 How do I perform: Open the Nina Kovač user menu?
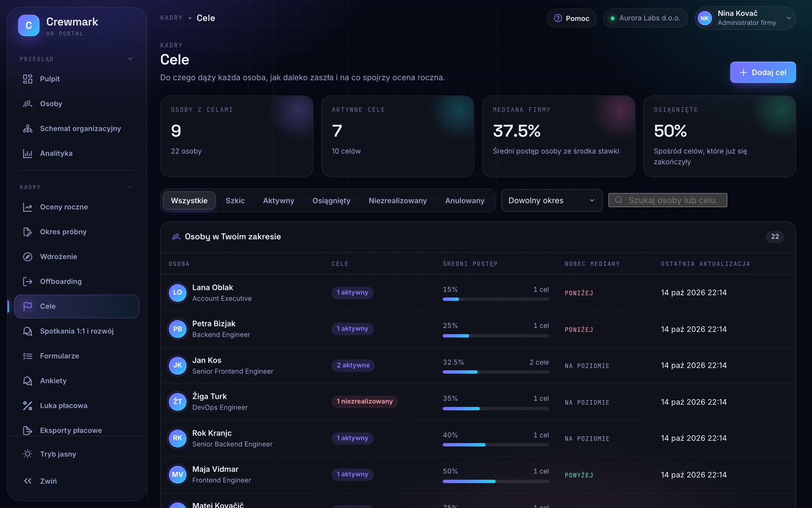[x=745, y=18]
